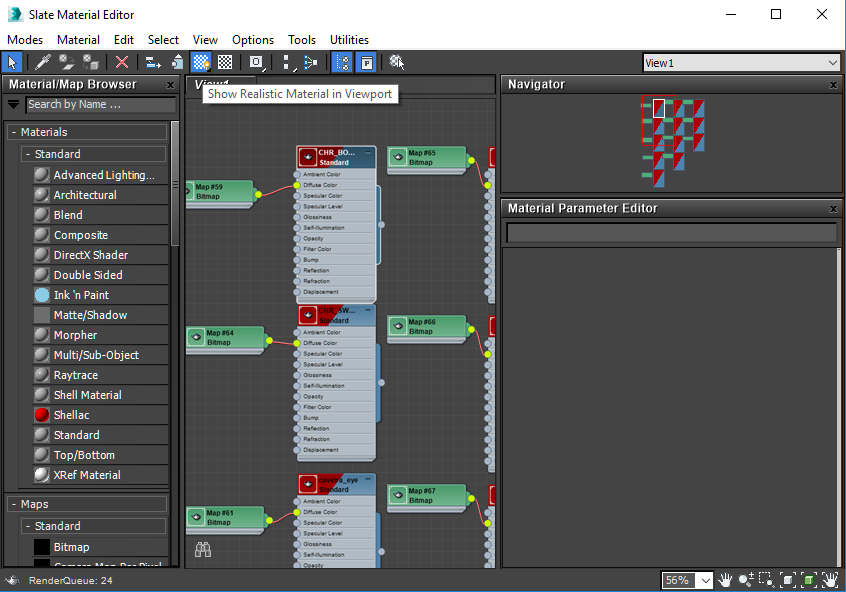Click the render queue icon in status bar

point(12,581)
